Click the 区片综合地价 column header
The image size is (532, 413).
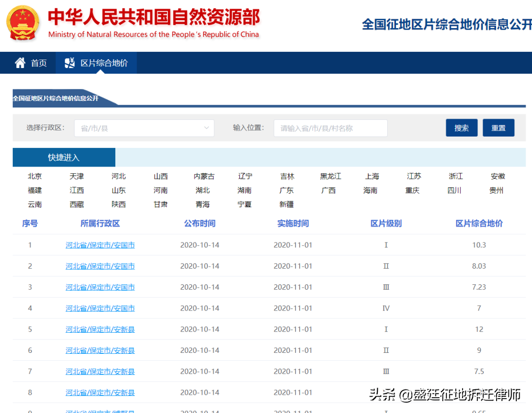(x=478, y=223)
